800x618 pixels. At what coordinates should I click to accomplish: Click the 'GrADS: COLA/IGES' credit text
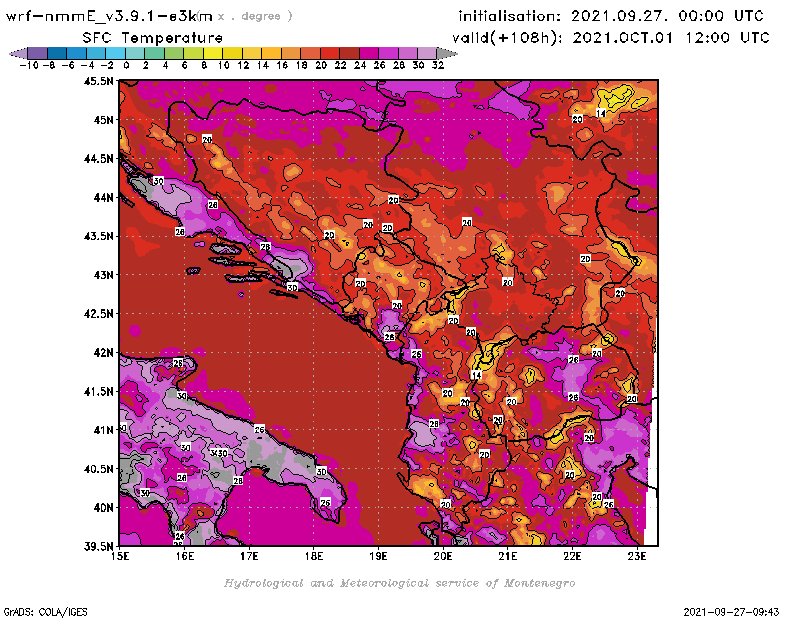coord(45,612)
